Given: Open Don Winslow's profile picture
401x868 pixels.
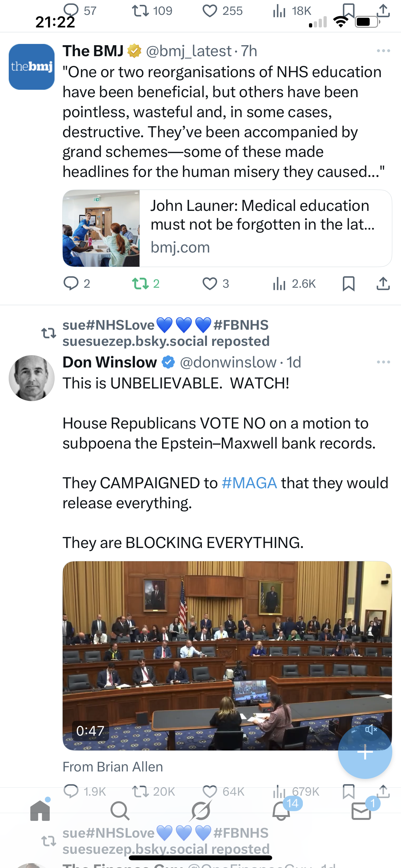Looking at the screenshot, I should (32, 378).
